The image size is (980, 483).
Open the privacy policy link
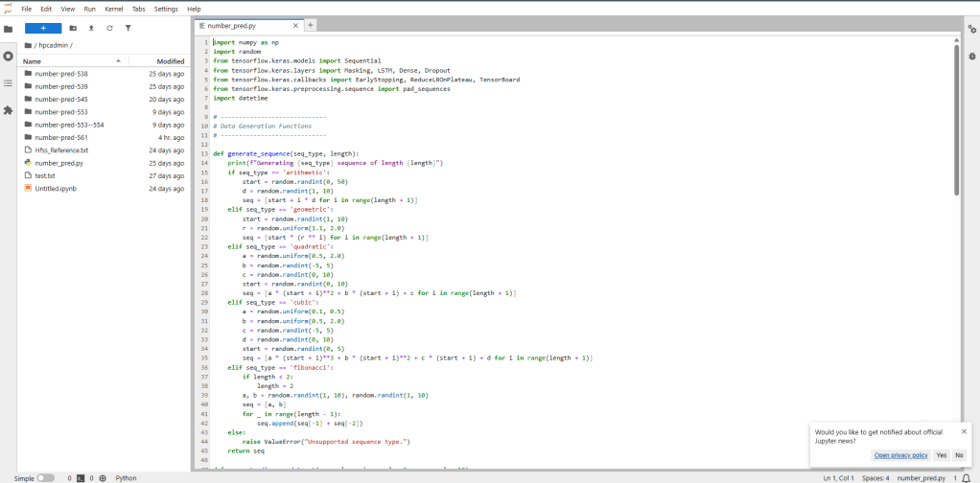point(900,455)
